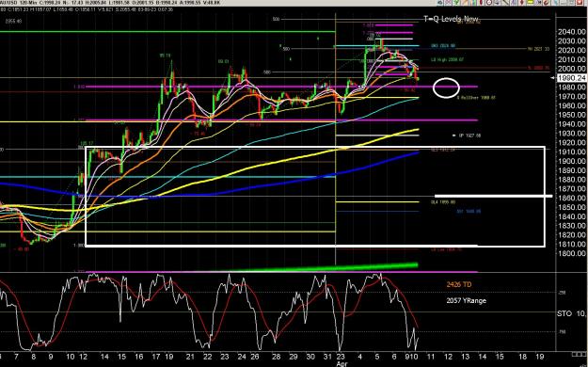This screenshot has height=367, width=588.
Task: Click the 1860.00 price axis label
Action: coord(572,199)
